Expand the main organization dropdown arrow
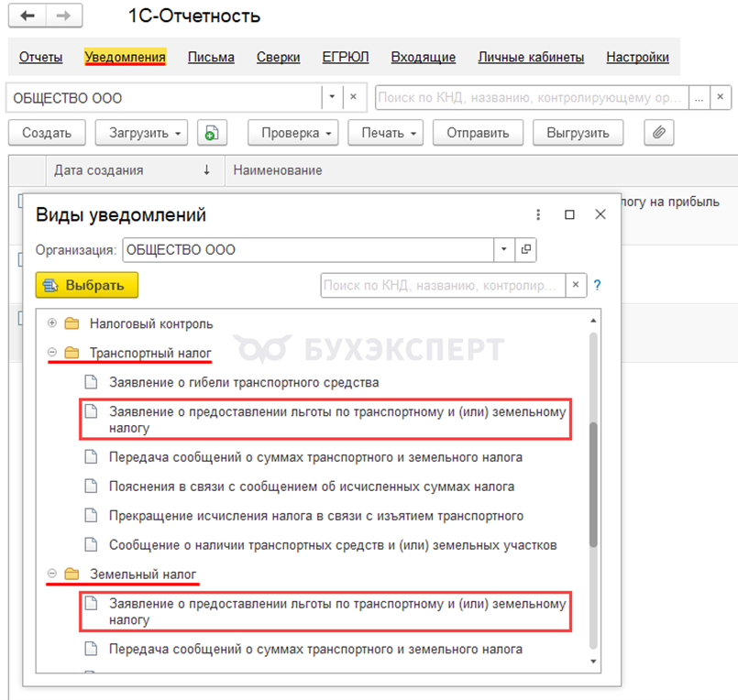This screenshot has height=700, width=738. click(x=332, y=97)
